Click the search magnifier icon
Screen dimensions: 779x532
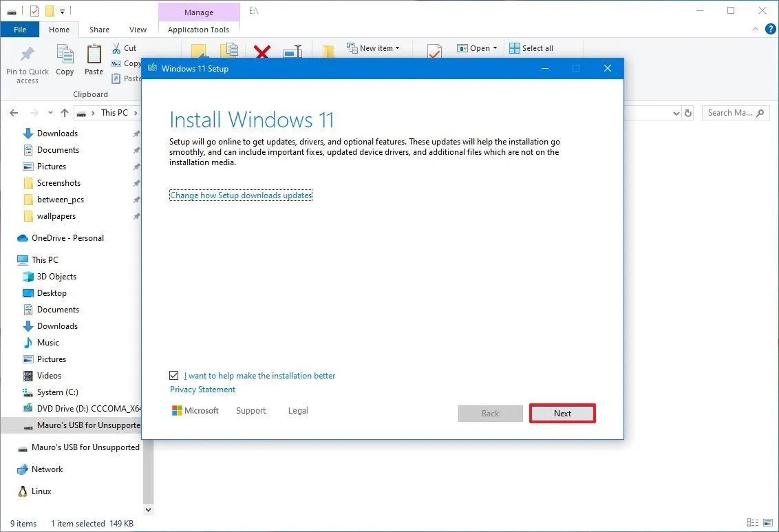pos(759,112)
